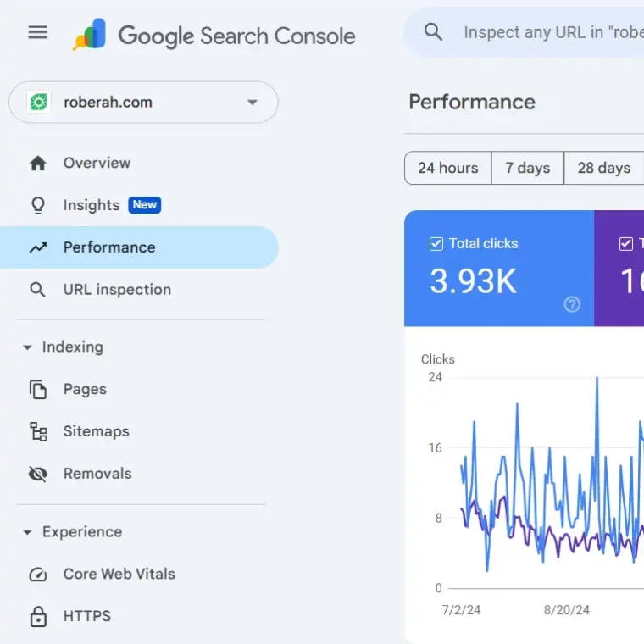Click the Inspect any URL search field
This screenshot has width=644, height=644.
tap(551, 33)
